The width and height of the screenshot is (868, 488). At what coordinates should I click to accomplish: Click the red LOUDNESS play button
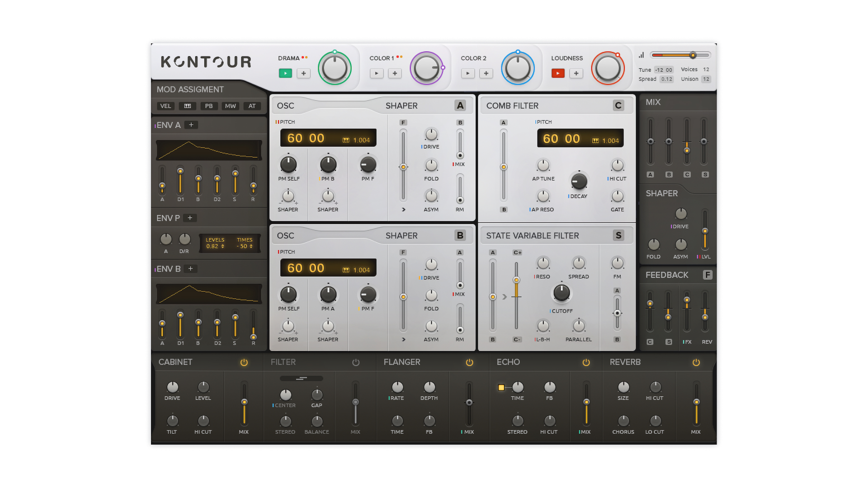pyautogui.click(x=558, y=73)
